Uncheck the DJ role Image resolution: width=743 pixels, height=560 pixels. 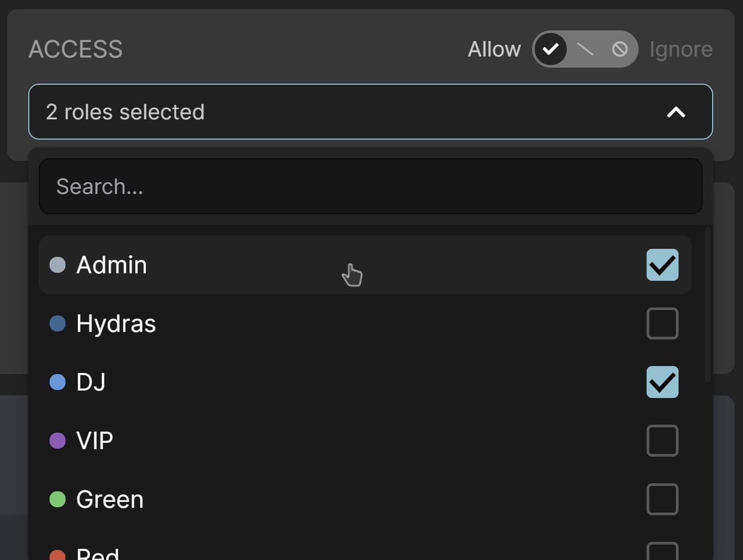(x=662, y=382)
